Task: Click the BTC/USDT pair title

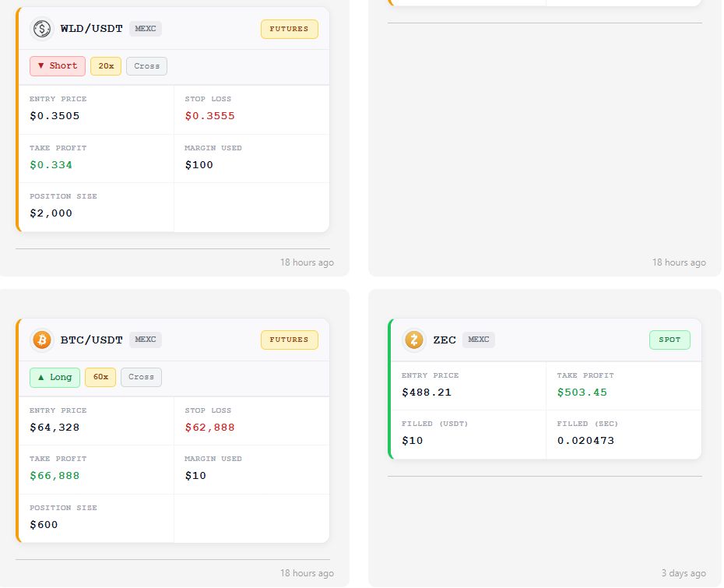Action: (91, 340)
